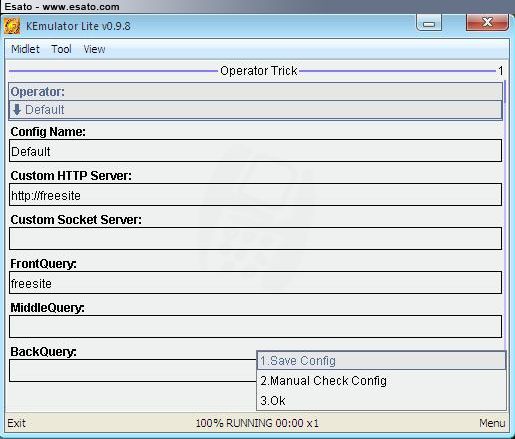Open the Tool menu

(61, 49)
